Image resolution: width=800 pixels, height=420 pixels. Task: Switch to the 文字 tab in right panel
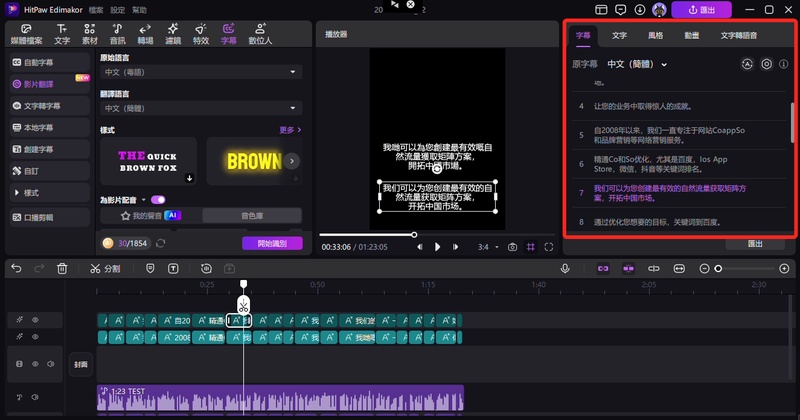[x=619, y=35]
